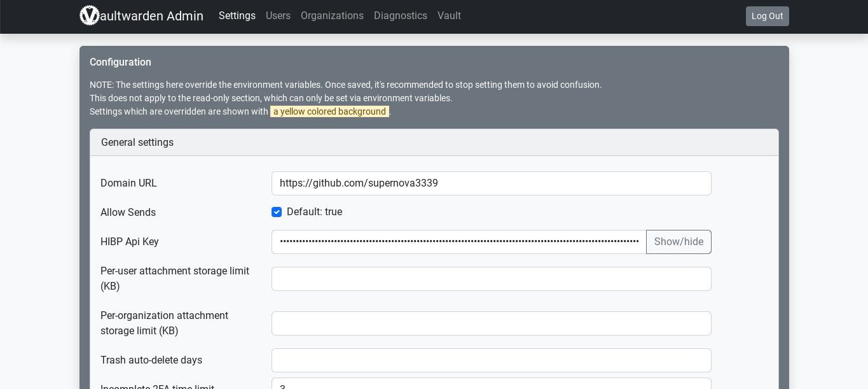Uncheck the Allow Sends checkbox
868x389 pixels.
coord(277,212)
